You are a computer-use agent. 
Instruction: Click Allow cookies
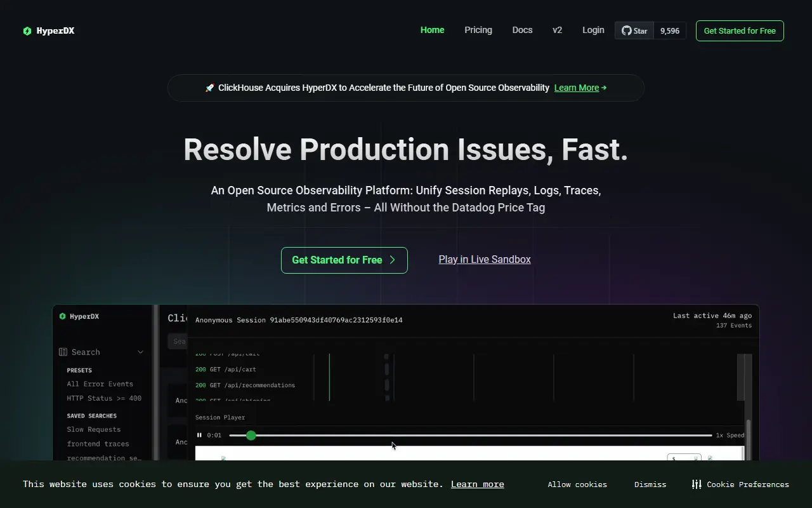(577, 485)
